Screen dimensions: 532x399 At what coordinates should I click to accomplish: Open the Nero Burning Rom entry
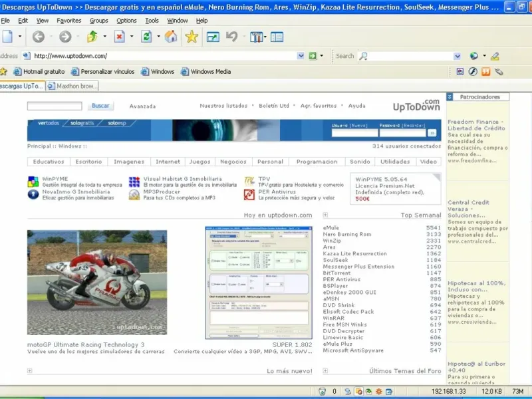tap(347, 234)
